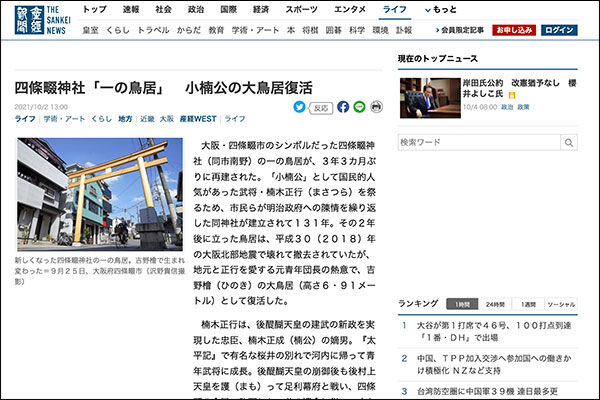Screen dimensions: 600x400
Task: Share article on Twitter
Action: 299,107
